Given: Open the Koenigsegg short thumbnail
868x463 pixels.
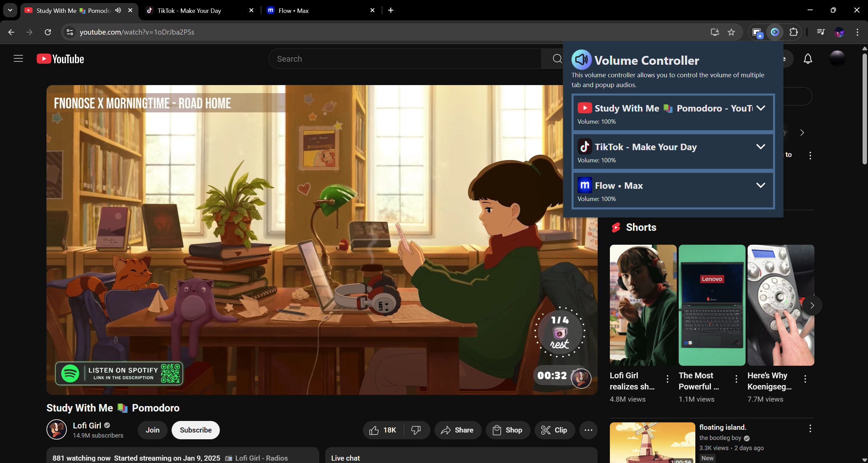Looking at the screenshot, I should click(x=780, y=305).
